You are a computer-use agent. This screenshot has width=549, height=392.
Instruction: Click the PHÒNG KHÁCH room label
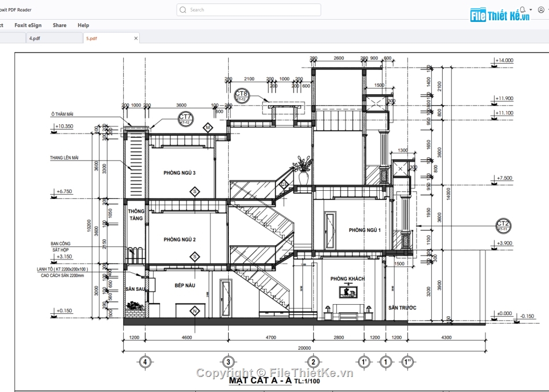click(347, 279)
